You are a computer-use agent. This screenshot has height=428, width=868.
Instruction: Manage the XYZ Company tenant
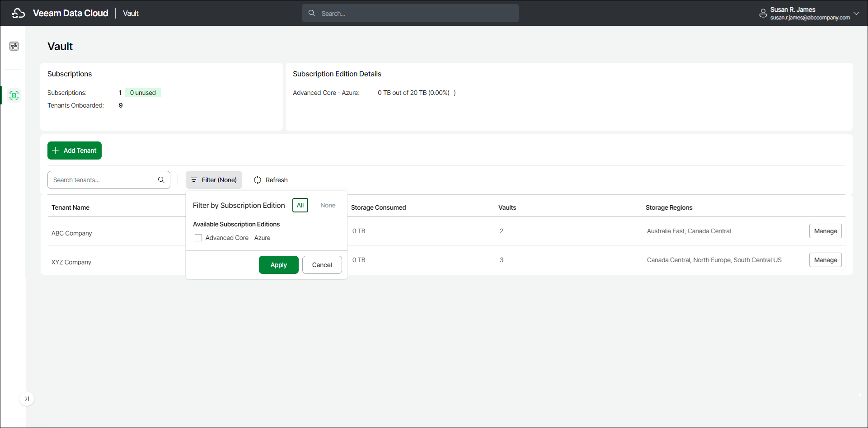pos(826,260)
